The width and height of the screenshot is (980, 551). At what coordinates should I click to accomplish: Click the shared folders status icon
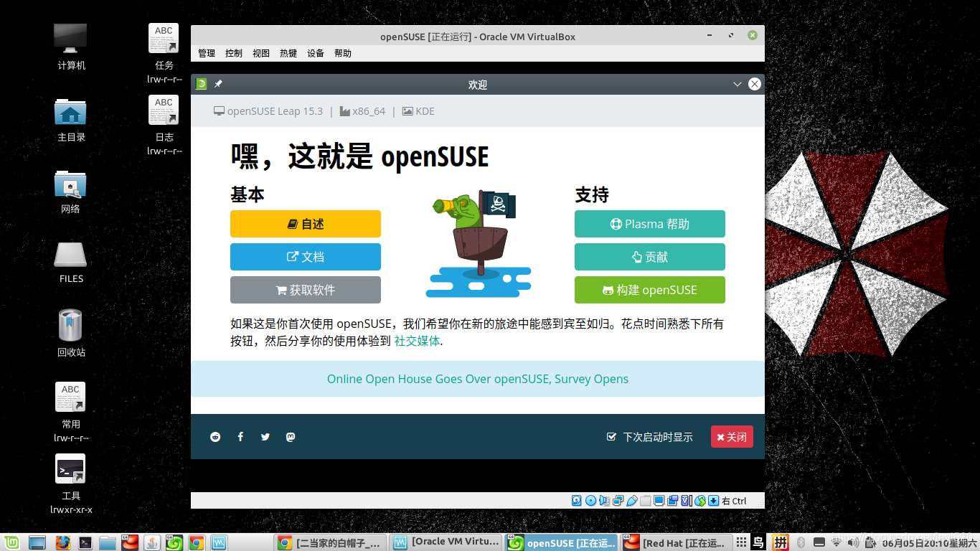pos(645,501)
